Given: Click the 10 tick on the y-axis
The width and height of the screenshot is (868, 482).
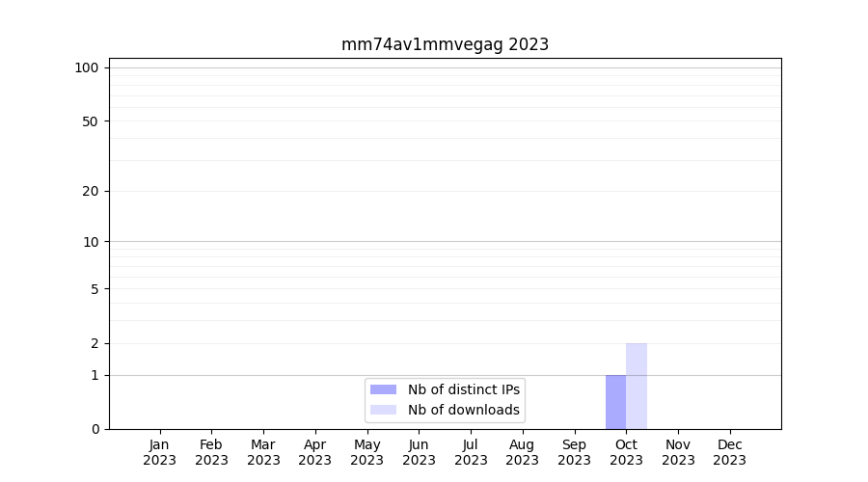Looking at the screenshot, I should (x=90, y=242).
